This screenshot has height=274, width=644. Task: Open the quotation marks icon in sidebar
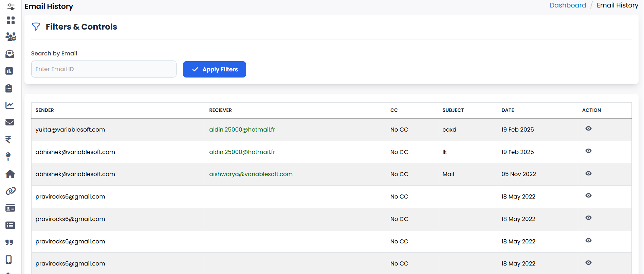point(10,242)
